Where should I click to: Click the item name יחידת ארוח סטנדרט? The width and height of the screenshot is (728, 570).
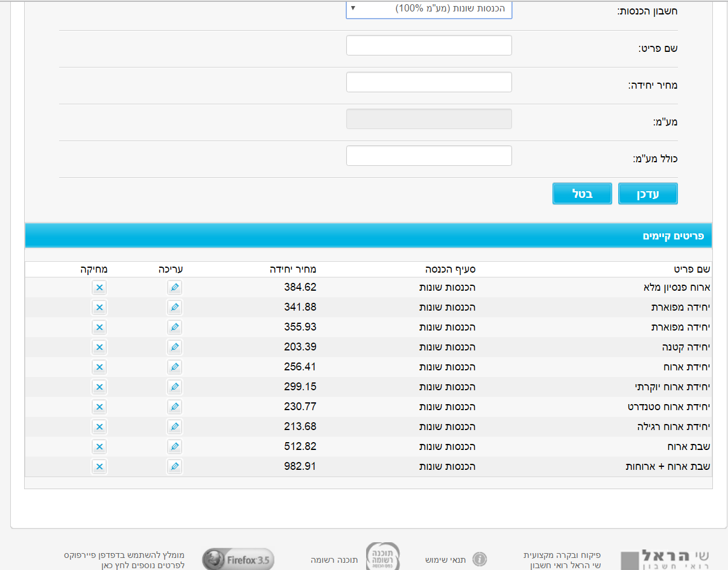(x=669, y=407)
